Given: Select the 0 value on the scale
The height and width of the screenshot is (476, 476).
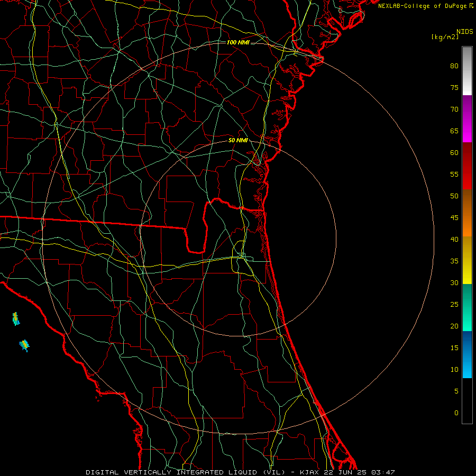Looking at the screenshot, I should [x=456, y=413].
